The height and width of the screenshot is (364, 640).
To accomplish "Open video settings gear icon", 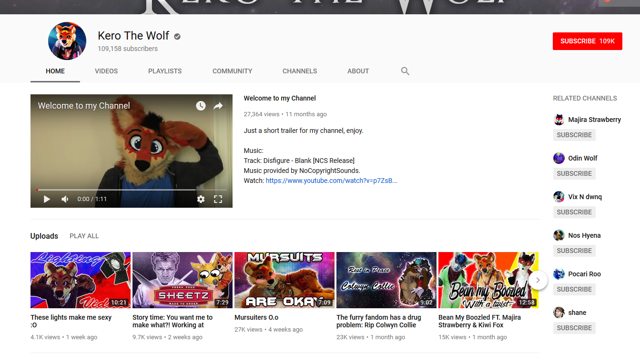I will [x=201, y=199].
